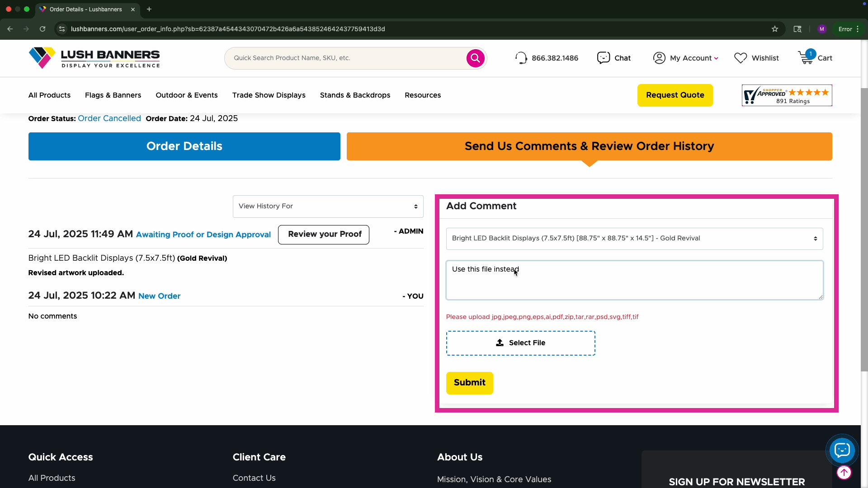Click the Lush Banners logo

tap(94, 58)
